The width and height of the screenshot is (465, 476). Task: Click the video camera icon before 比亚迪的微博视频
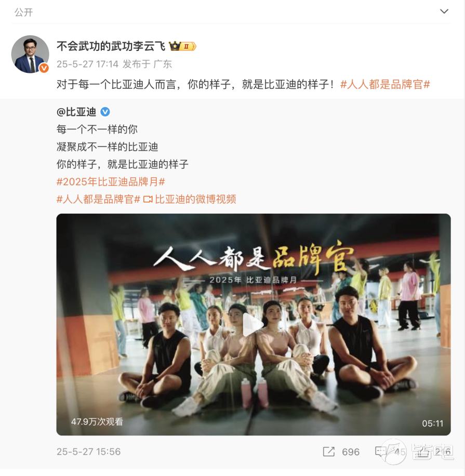point(148,200)
